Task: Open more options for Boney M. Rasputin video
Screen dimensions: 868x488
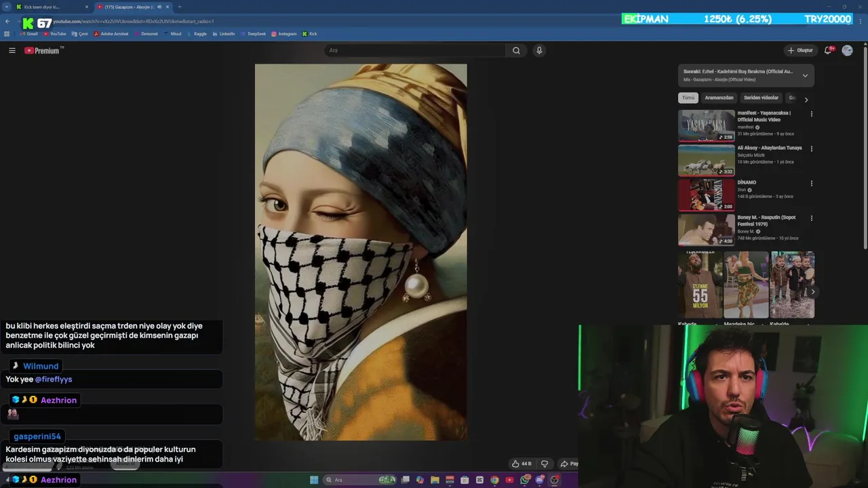Action: pos(811,218)
